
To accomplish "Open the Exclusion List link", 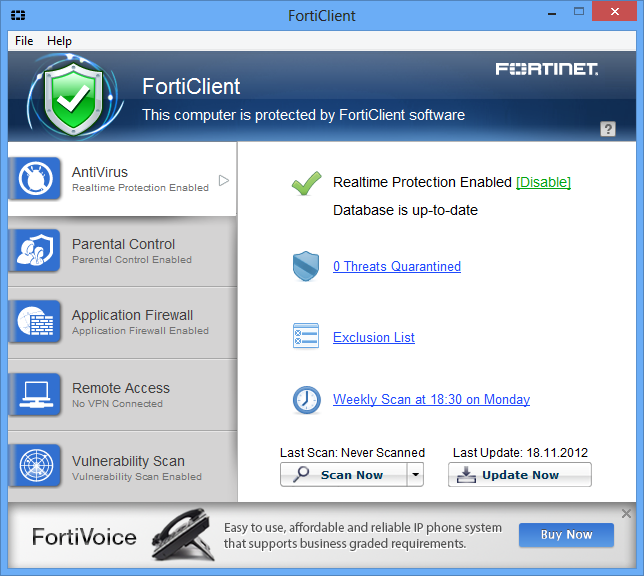I will click(374, 337).
